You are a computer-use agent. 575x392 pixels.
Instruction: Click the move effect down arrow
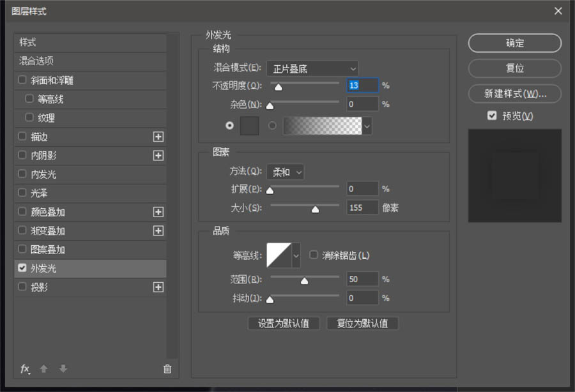click(x=63, y=368)
